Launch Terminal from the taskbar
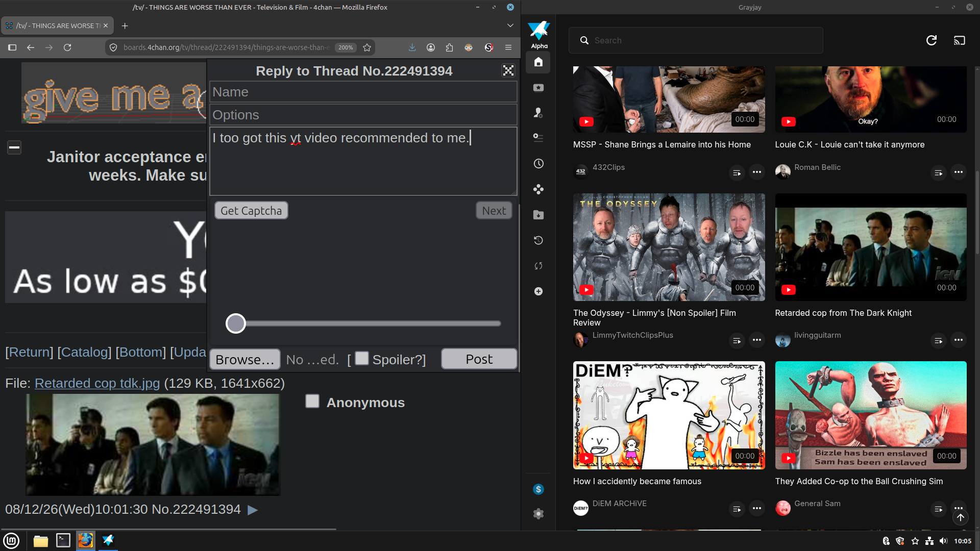The height and width of the screenshot is (551, 980). tap(63, 540)
